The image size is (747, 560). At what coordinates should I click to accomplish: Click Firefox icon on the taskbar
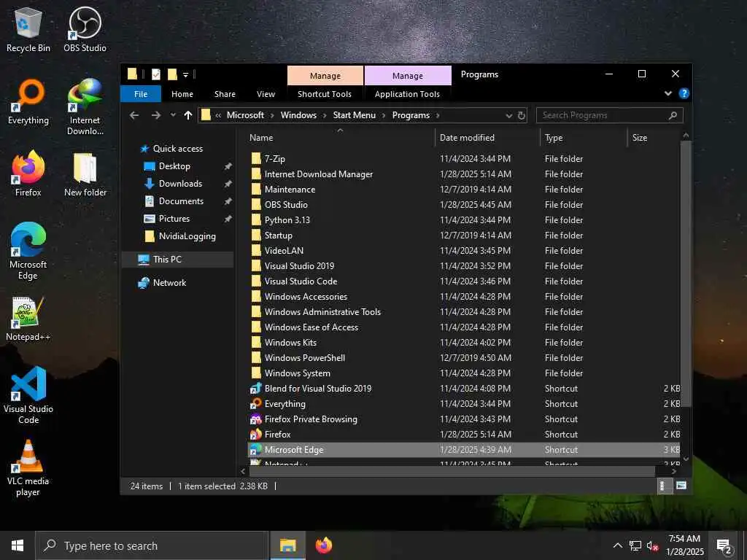click(324, 545)
